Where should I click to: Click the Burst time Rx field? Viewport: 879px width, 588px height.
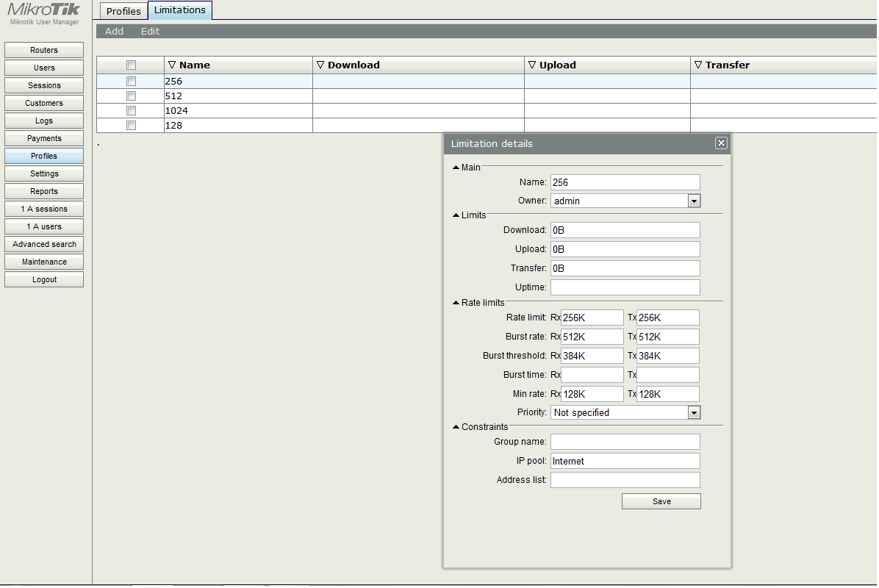[592, 375]
